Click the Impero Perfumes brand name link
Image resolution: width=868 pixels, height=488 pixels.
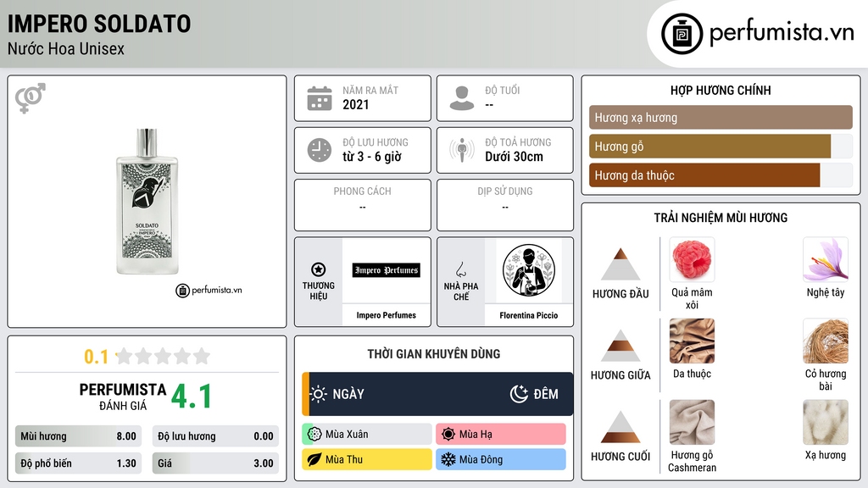(x=386, y=315)
